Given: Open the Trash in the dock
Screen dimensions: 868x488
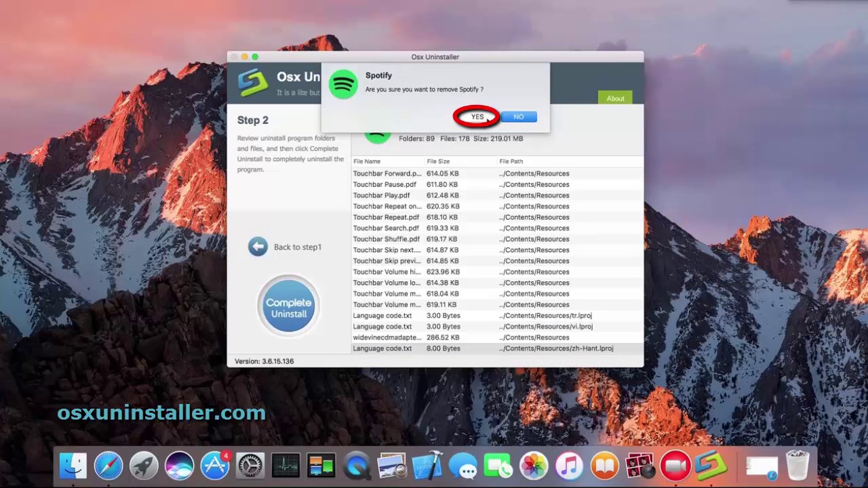Looking at the screenshot, I should (798, 466).
